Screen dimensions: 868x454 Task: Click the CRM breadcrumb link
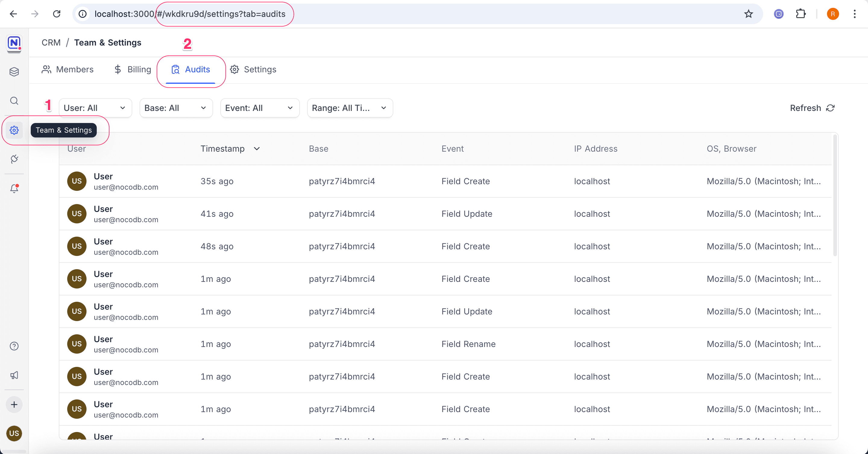(51, 43)
